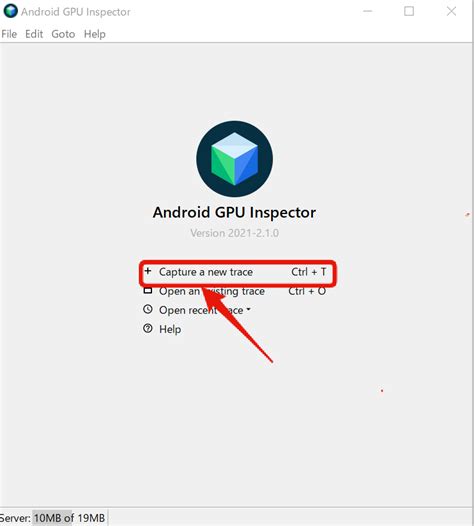Image resolution: width=474 pixels, height=526 pixels.
Task: Choose Open an existing trace
Action: pyautogui.click(x=212, y=291)
